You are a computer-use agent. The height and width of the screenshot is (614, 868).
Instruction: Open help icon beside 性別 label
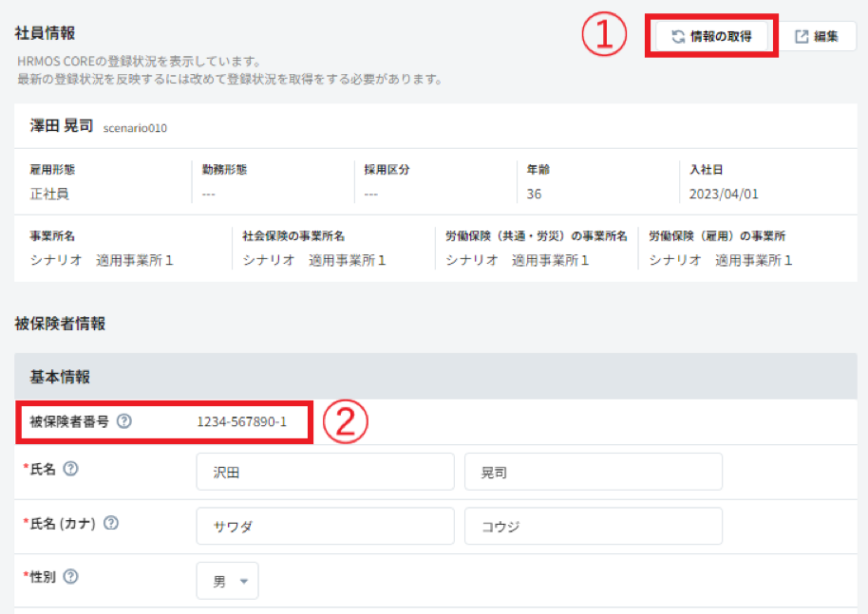(70, 577)
